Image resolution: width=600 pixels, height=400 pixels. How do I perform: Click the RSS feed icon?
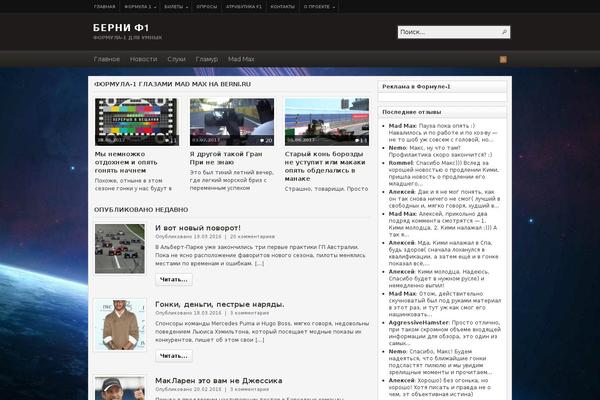tap(503, 60)
